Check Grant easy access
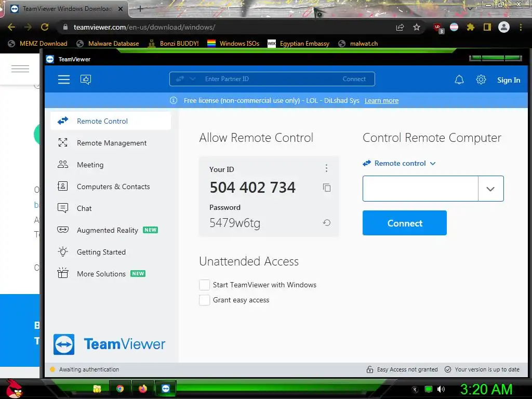This screenshot has width=532, height=399. click(204, 300)
